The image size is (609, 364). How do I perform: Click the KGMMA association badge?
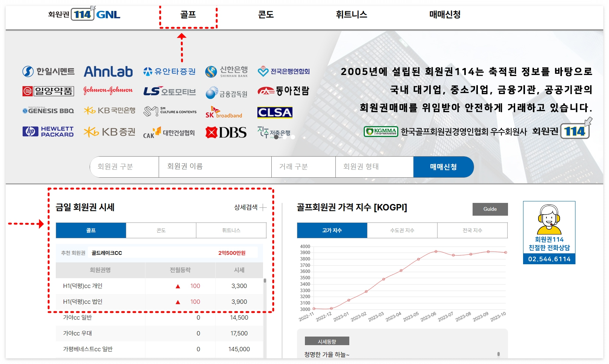pyautogui.click(x=381, y=131)
